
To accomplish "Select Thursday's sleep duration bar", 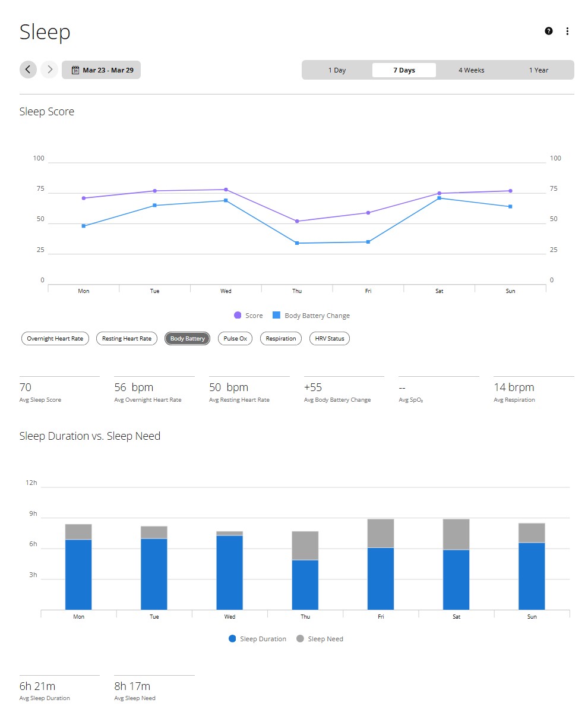I will (x=305, y=585).
